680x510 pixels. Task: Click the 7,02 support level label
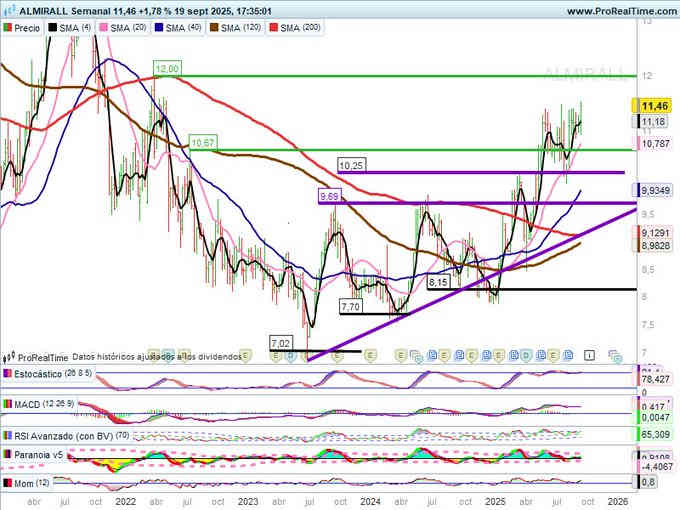281,343
